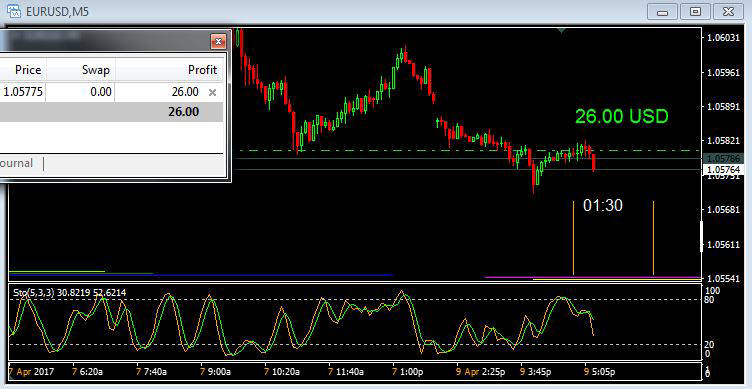Click the current price tag 1.05764
This screenshot has height=389, width=752.
[723, 170]
